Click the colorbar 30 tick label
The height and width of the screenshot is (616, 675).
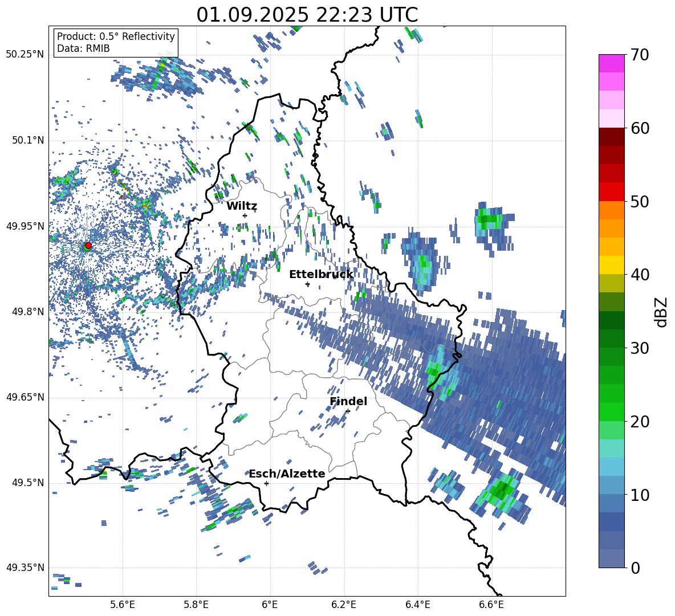640,348
